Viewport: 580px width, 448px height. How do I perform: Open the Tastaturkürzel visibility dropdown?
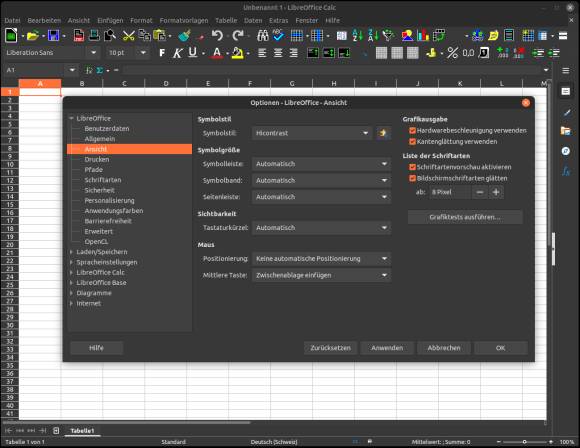coord(321,228)
